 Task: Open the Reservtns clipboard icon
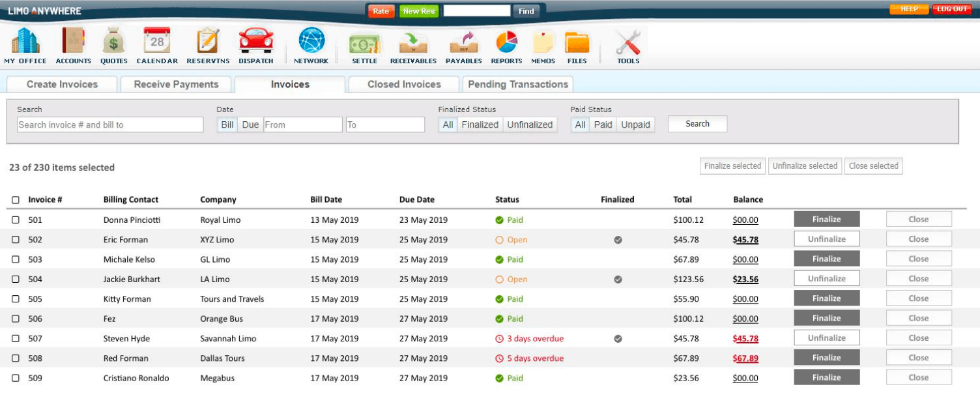207,41
